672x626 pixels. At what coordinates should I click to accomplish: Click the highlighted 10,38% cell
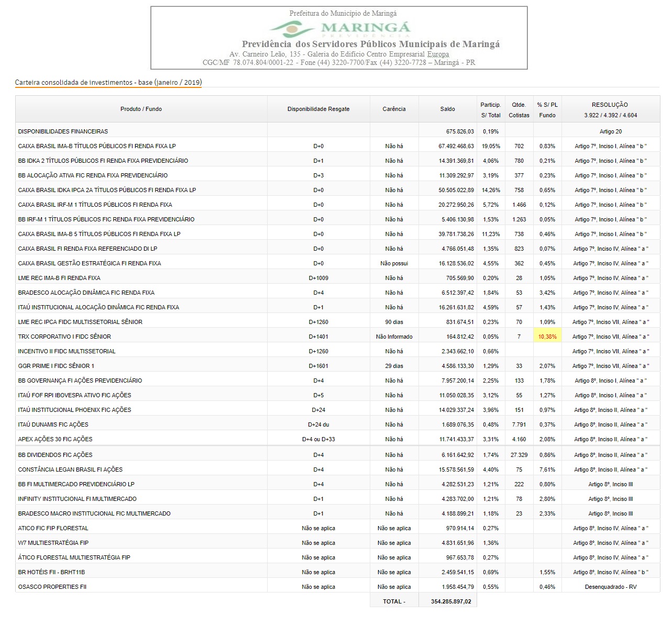point(547,337)
